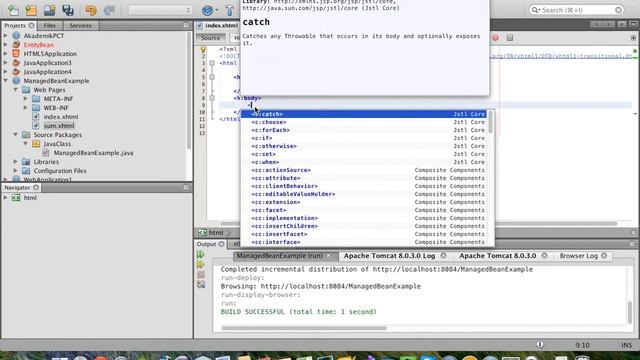Click the New Project toolbar icon
This screenshot has width=640, height=360.
click(31, 10)
